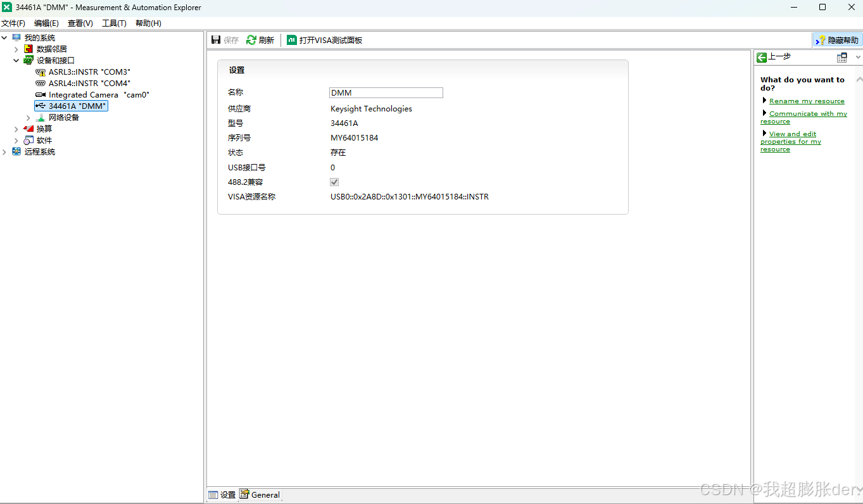
Task: Expand the Network Devices (网络设备) node
Action: [x=28, y=118]
